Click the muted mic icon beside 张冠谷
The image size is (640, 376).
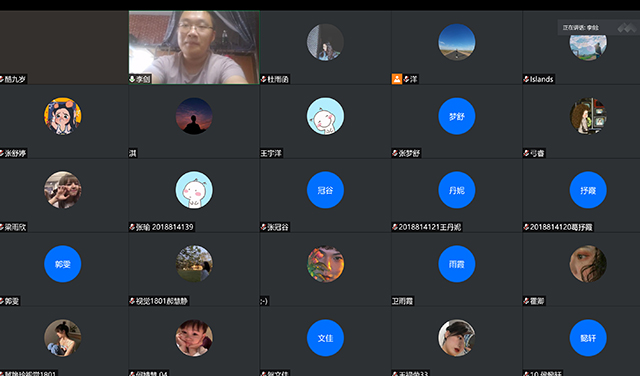pos(264,227)
